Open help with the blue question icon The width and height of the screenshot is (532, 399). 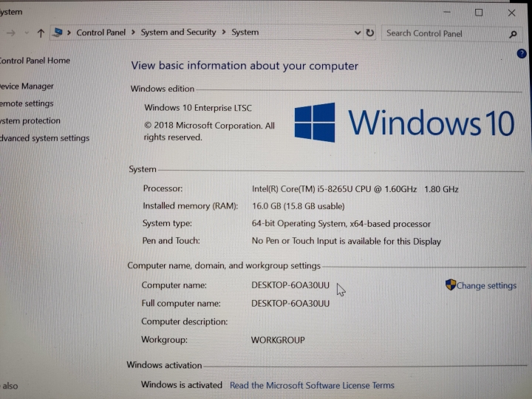tap(522, 54)
